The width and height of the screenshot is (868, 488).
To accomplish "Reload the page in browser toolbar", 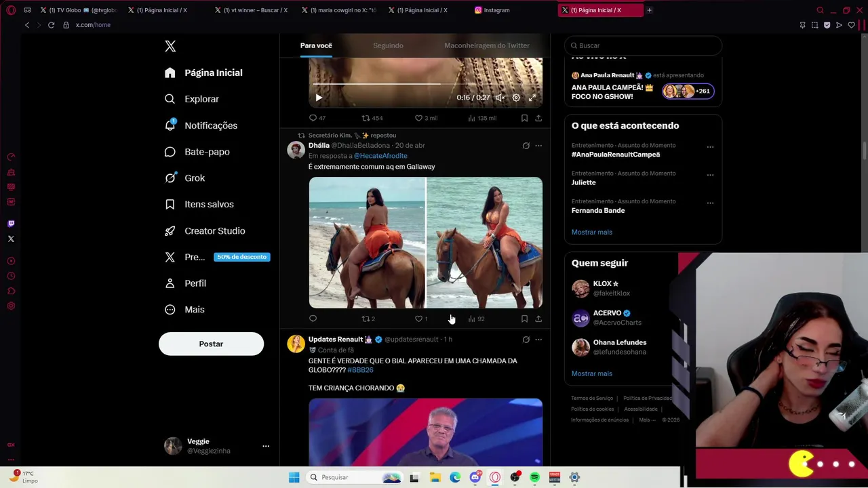I will (x=51, y=25).
